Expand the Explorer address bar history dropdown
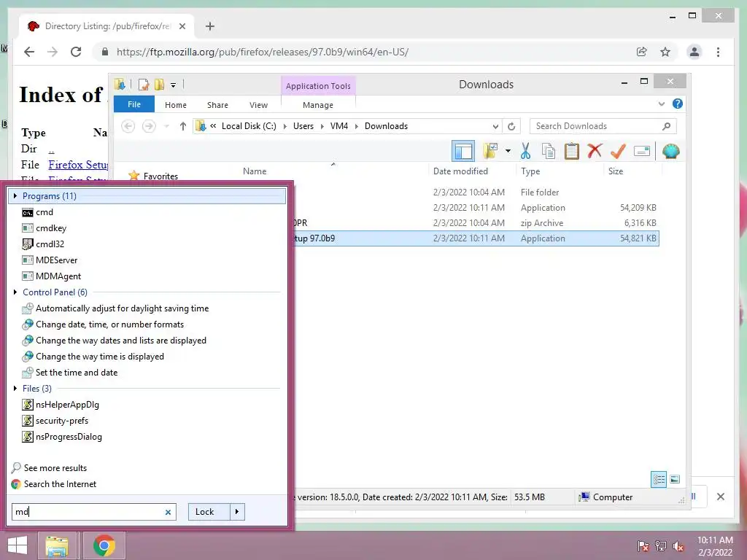Viewport: 747px width, 560px height. [495, 126]
